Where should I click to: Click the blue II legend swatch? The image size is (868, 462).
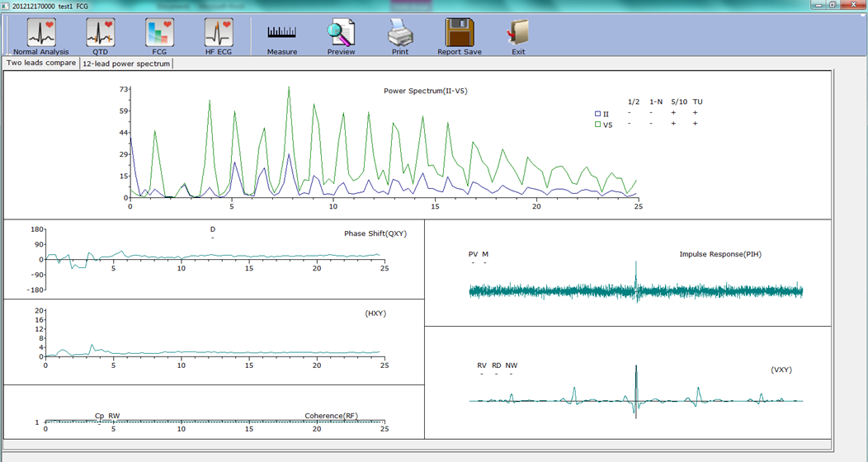(598, 114)
